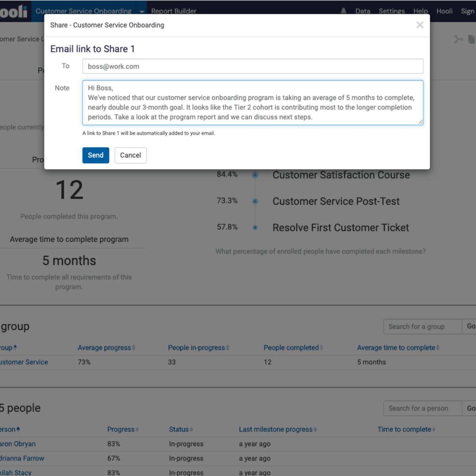Image resolution: width=476 pixels, height=476 pixels.
Task: Cancel the email share dialog
Action: click(x=131, y=155)
